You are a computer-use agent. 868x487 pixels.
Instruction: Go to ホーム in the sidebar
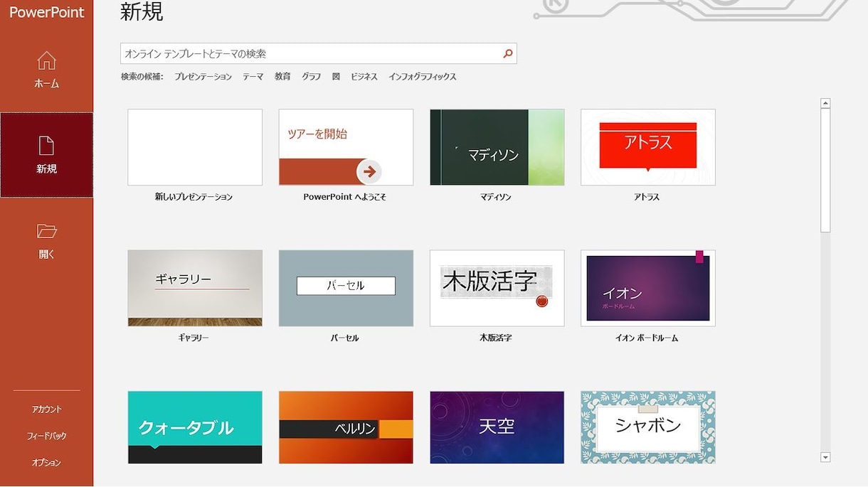pos(46,70)
